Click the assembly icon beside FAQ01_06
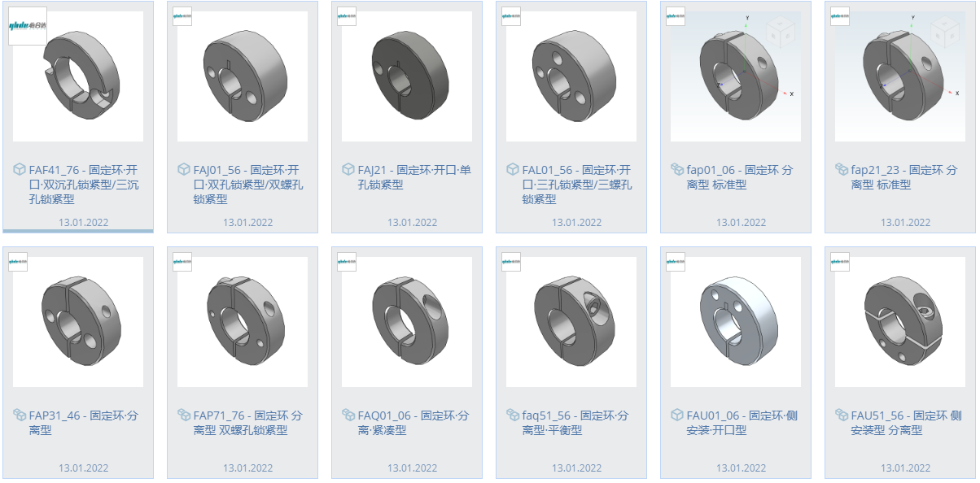 [x=348, y=416]
